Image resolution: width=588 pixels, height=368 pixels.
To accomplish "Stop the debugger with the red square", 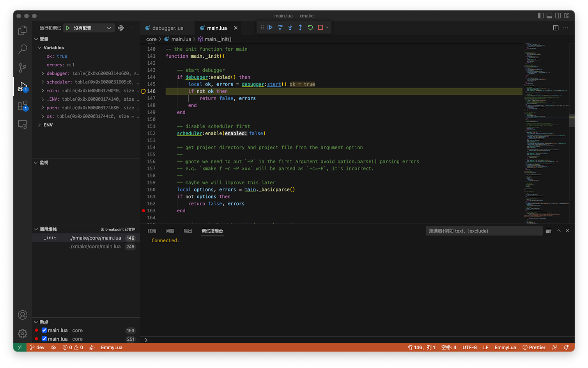I will (321, 27).
